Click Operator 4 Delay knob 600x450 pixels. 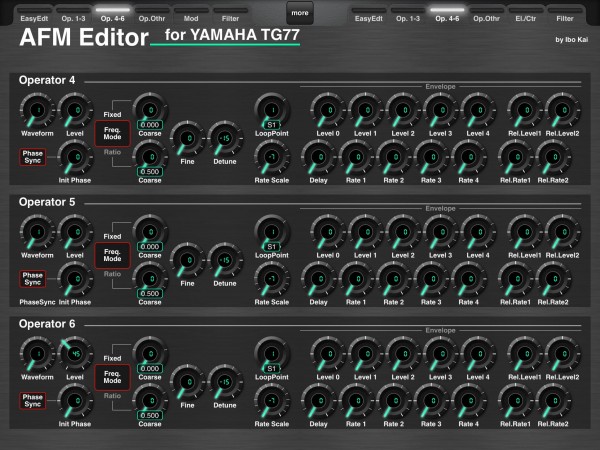pos(319,157)
